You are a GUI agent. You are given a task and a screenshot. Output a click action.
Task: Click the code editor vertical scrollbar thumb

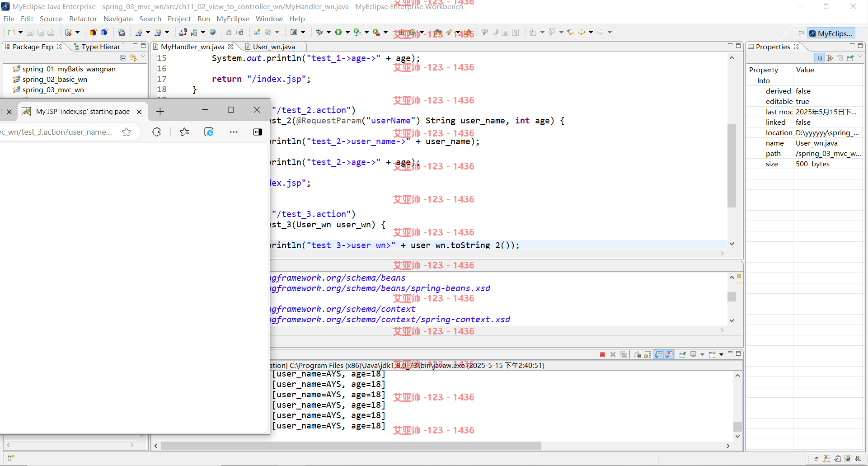[x=732, y=165]
